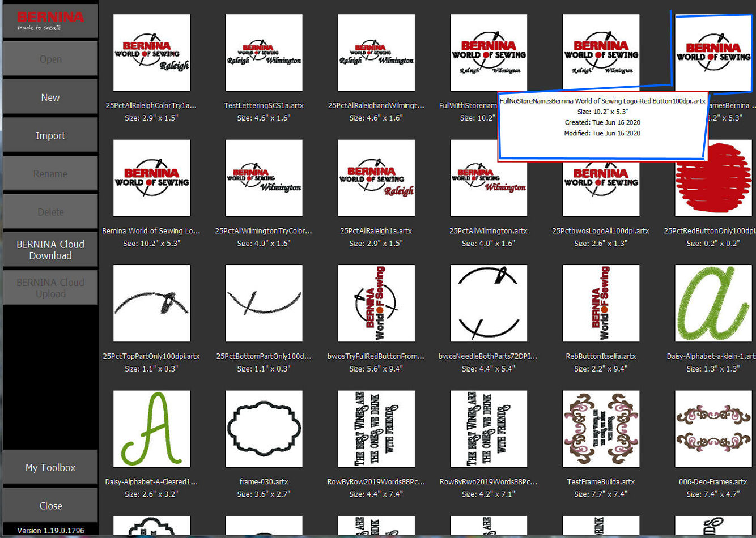The image size is (756, 538).
Task: Click file name 25PctTopPartOnly100dpi.artx
Action: [x=151, y=356]
